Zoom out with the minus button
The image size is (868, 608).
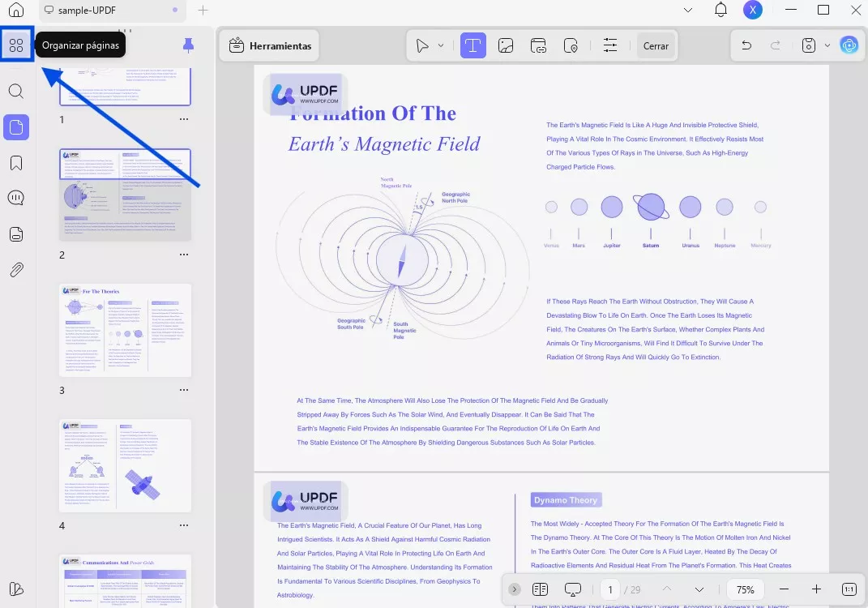784,589
